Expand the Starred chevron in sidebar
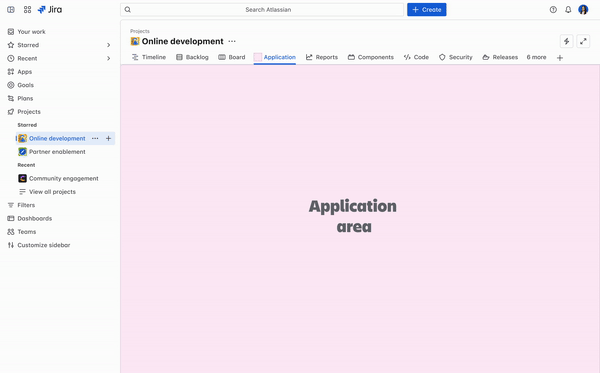This screenshot has height=373, width=600. (x=109, y=45)
